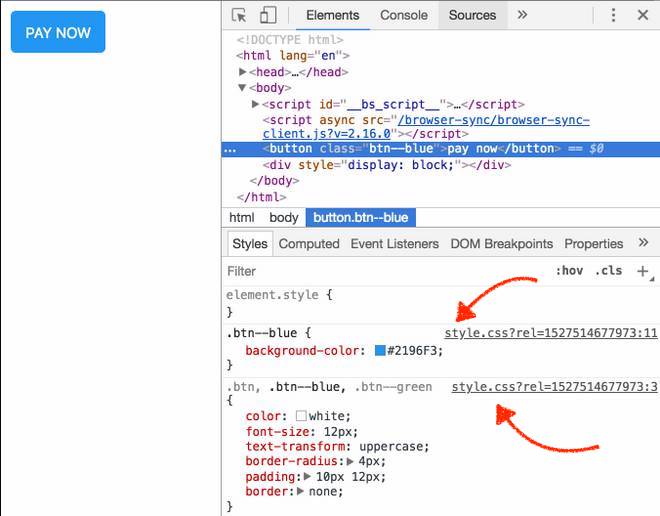Viewport: 660px width, 516px height.
Task: Expand the border-radius shorthand property
Action: click(x=350, y=461)
